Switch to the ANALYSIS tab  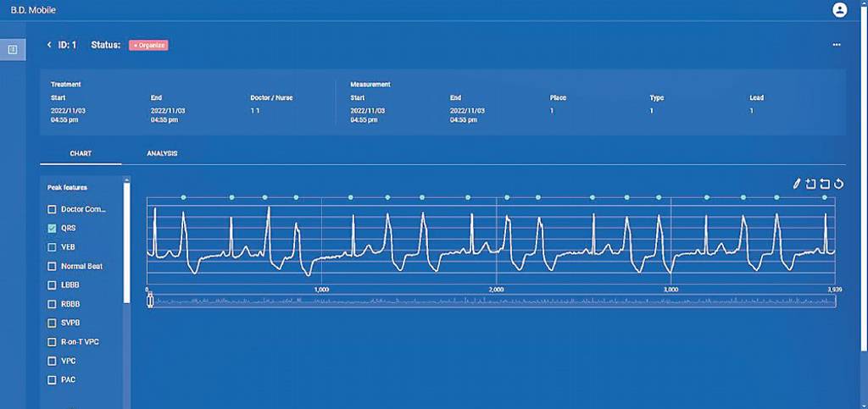[162, 153]
